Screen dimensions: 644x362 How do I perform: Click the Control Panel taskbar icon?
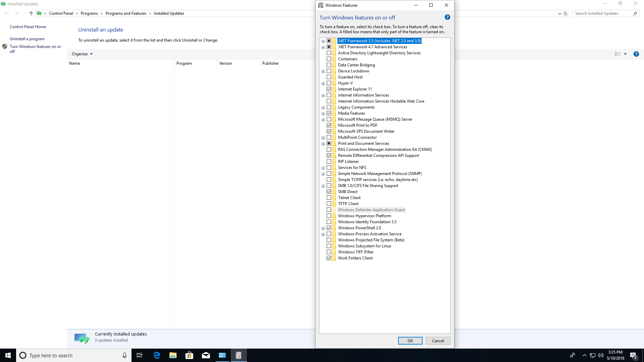(x=222, y=355)
